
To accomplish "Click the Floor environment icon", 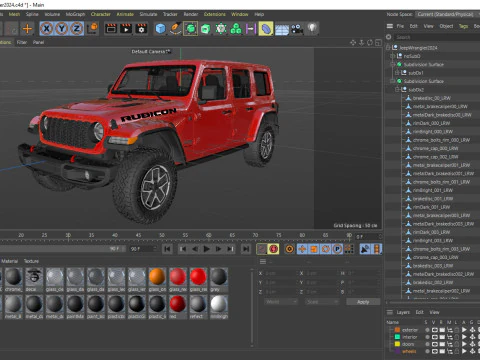I will [282, 29].
